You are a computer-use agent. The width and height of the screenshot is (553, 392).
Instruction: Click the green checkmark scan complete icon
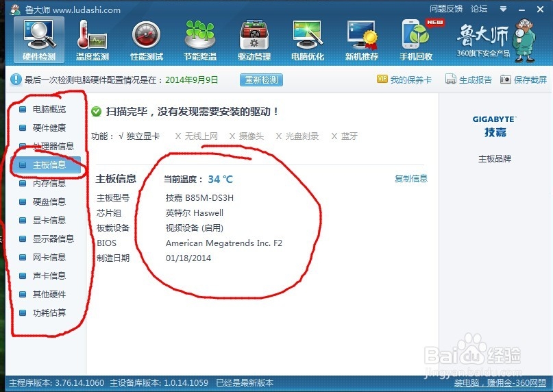96,112
